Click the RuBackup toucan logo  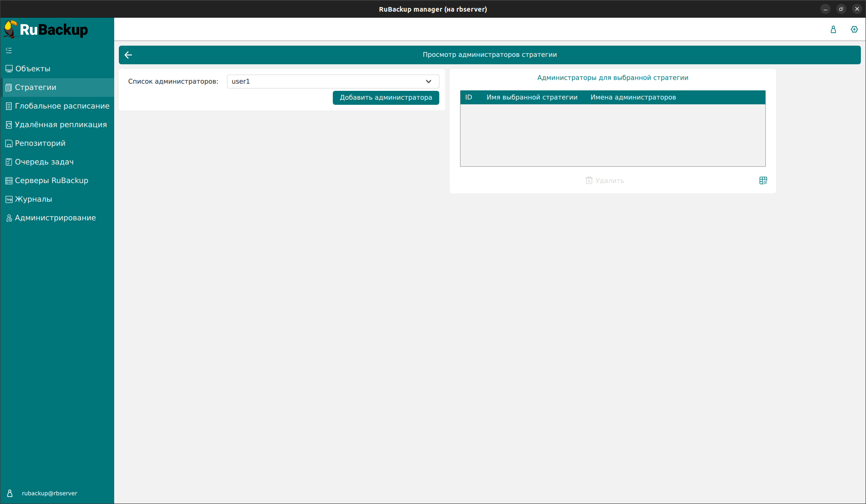tap(11, 29)
